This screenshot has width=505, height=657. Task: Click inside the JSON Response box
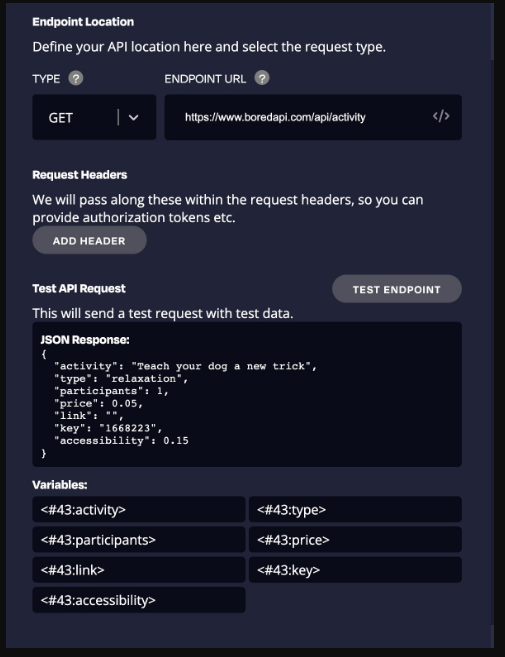tap(247, 394)
